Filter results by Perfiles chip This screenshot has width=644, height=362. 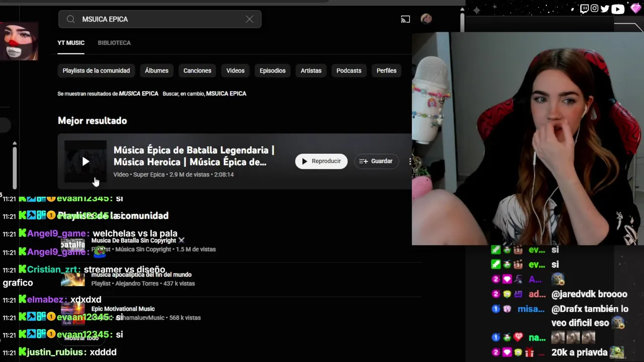click(x=386, y=70)
